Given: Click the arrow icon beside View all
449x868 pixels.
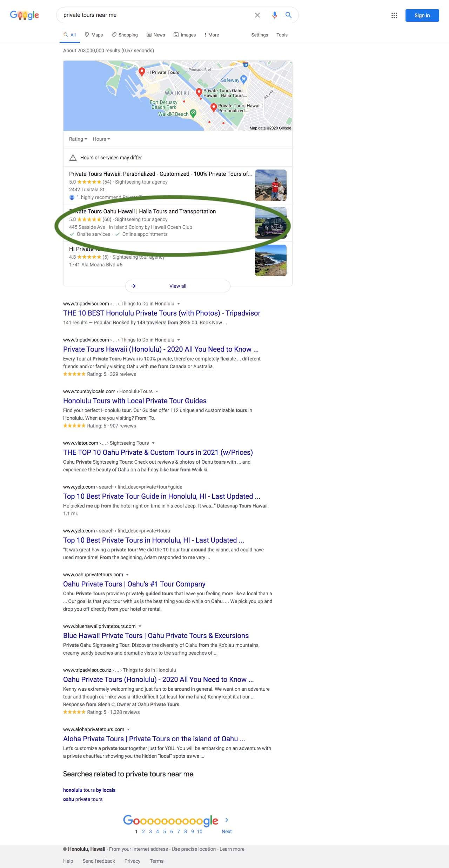Looking at the screenshot, I should click(133, 286).
